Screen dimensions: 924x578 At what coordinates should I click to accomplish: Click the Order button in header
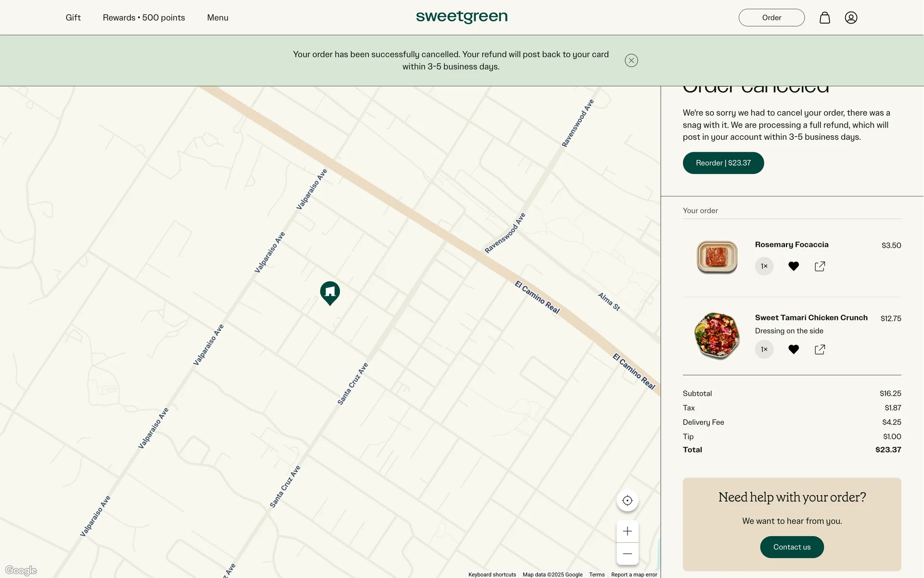pos(771,18)
